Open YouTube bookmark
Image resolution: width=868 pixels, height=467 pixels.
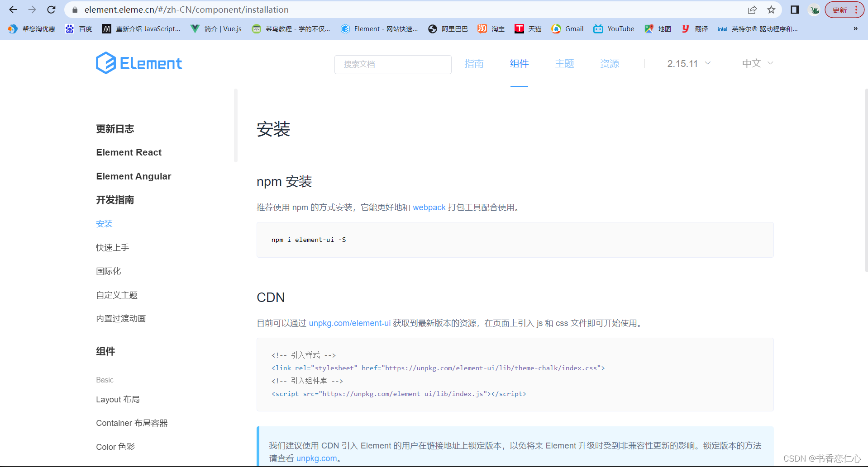[x=614, y=29]
